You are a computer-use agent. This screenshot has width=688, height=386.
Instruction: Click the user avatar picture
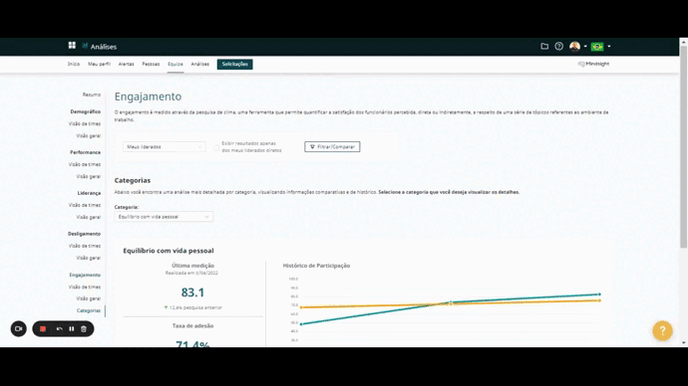pos(575,46)
